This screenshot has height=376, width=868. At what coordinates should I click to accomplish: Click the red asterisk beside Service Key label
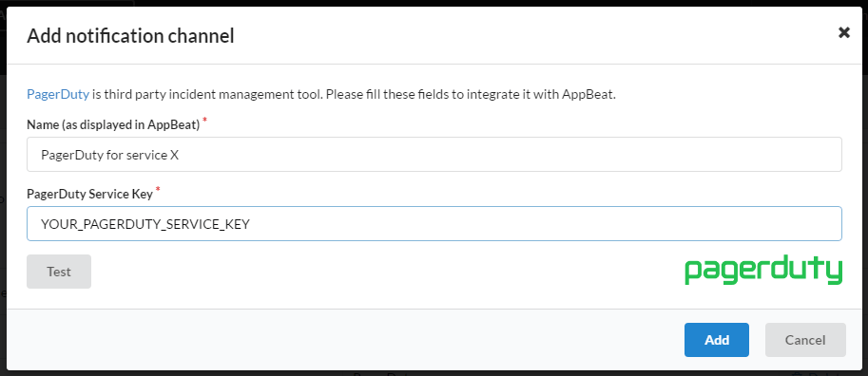point(159,190)
